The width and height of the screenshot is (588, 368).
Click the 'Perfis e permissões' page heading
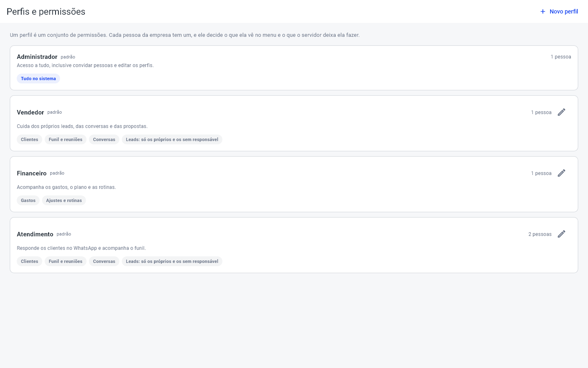point(46,11)
